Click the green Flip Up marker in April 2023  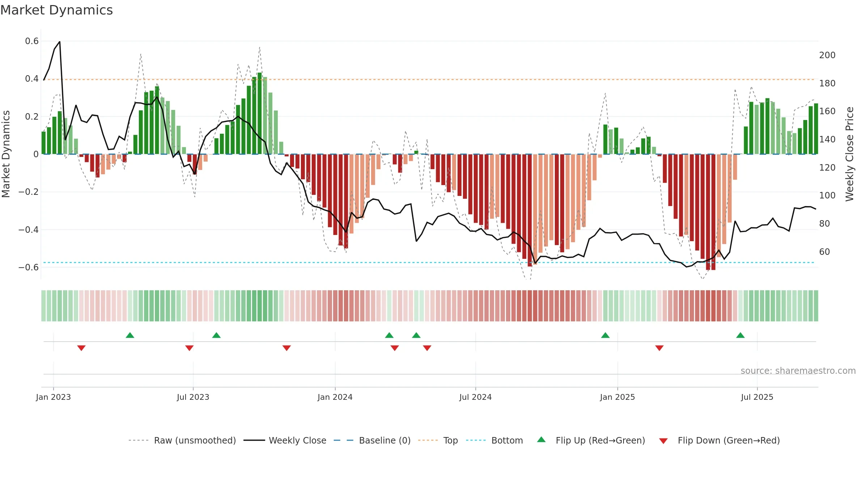click(x=130, y=335)
